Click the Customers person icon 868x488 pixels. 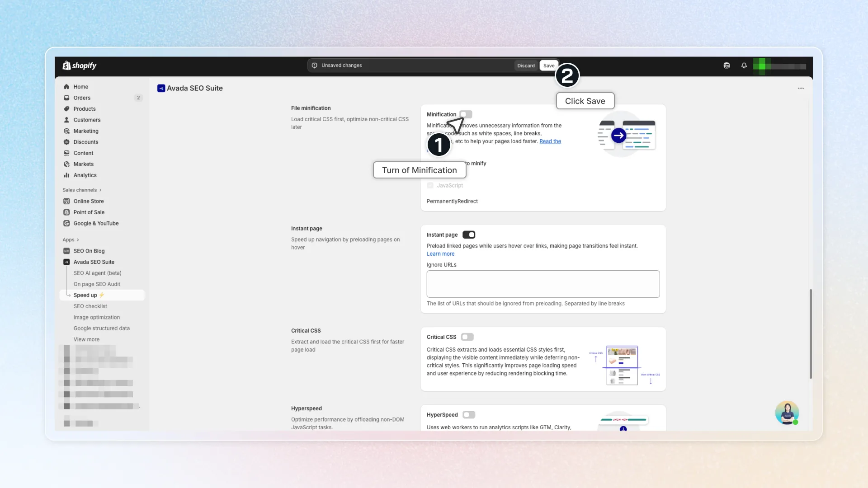pyautogui.click(x=66, y=120)
